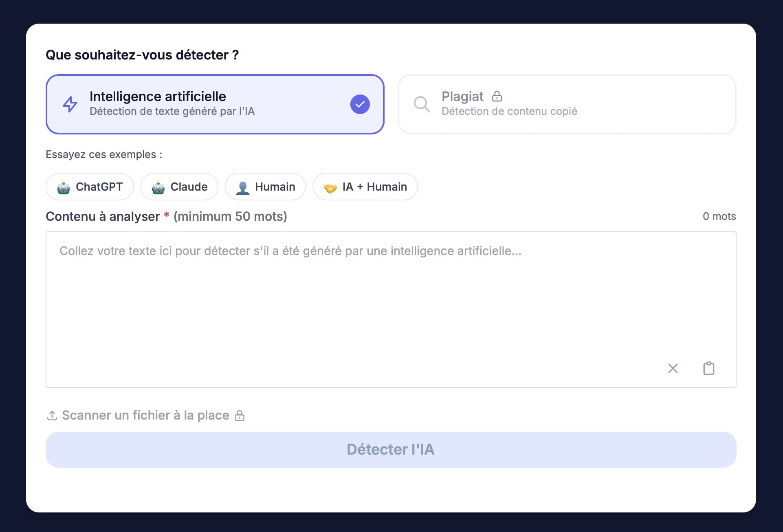The image size is (783, 532).
Task: Clear text with the X icon
Action: 673,368
